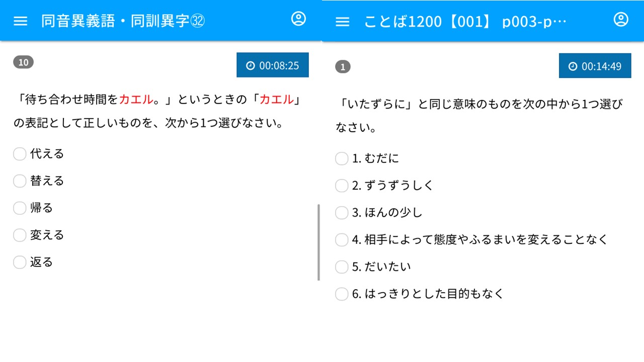This screenshot has width=644, height=362.
Task: Choose the 帰る radio button
Action: tap(20, 208)
